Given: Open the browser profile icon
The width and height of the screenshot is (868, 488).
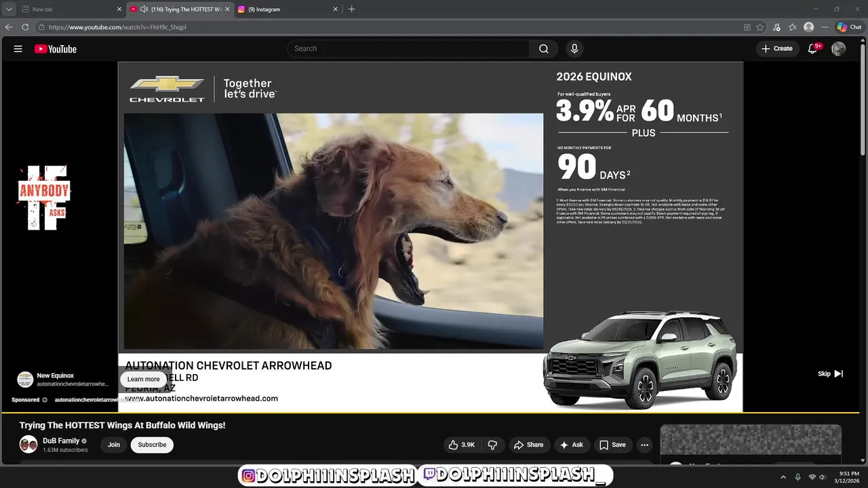Looking at the screenshot, I should pos(808,27).
